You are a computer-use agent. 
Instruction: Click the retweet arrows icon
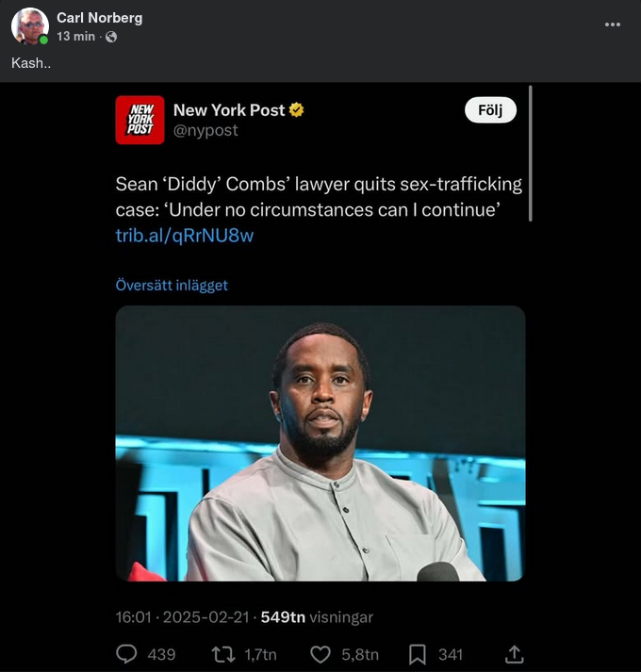click(x=223, y=654)
